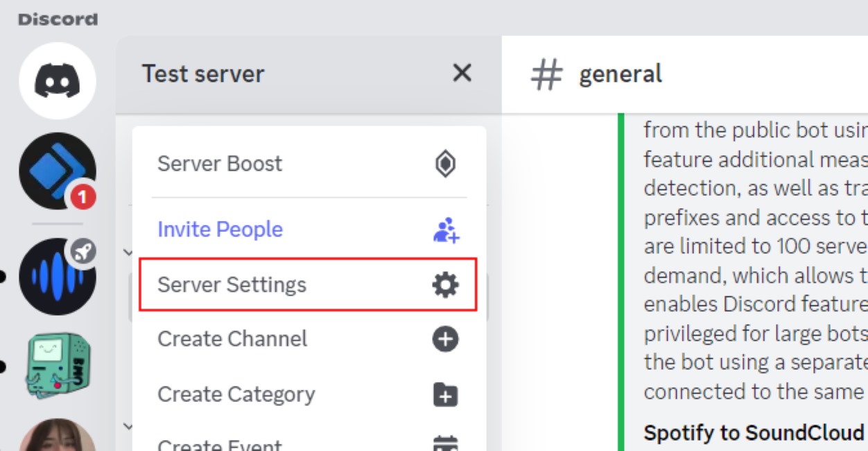Open the user avatar at sidebar bottom
The width and height of the screenshot is (868, 451).
point(58,437)
